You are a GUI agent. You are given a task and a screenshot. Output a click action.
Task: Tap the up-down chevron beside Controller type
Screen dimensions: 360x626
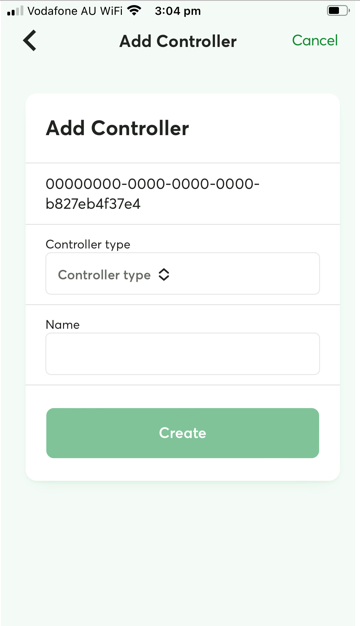tap(164, 274)
